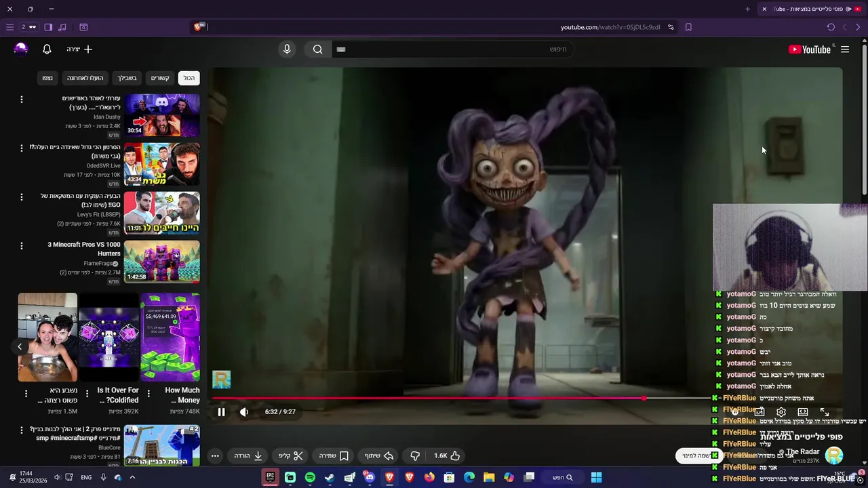Run search with the magnifier icon
The height and width of the screenshot is (488, 868).
(x=317, y=49)
